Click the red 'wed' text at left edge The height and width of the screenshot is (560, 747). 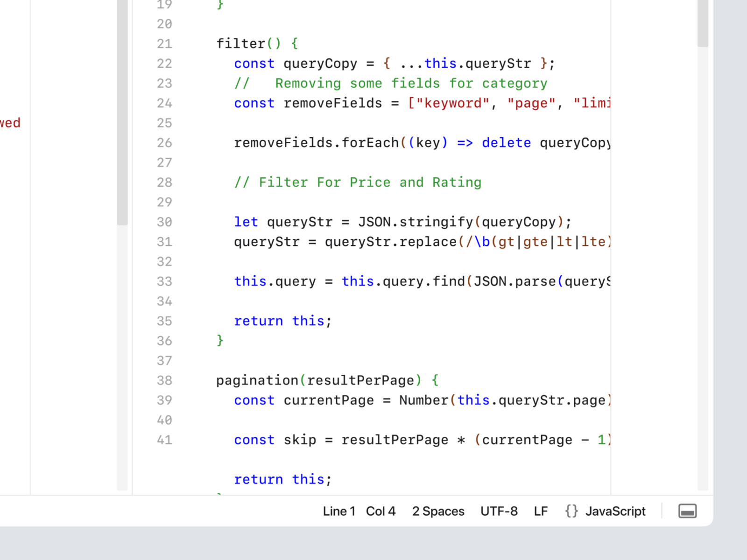pos(10,123)
